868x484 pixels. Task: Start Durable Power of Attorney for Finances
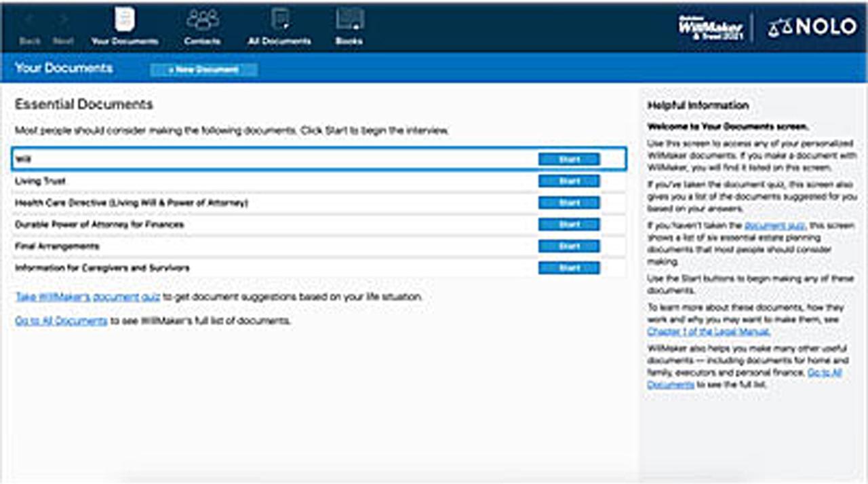click(x=569, y=225)
